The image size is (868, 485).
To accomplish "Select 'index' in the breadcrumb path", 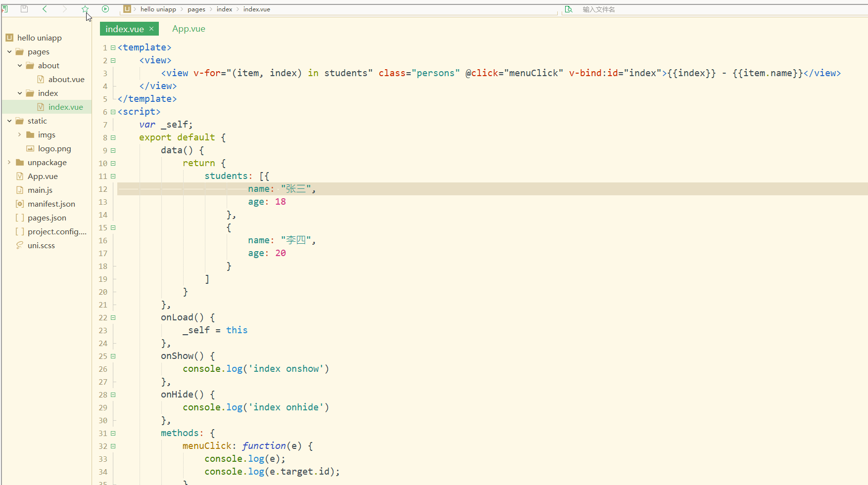I will click(x=224, y=9).
